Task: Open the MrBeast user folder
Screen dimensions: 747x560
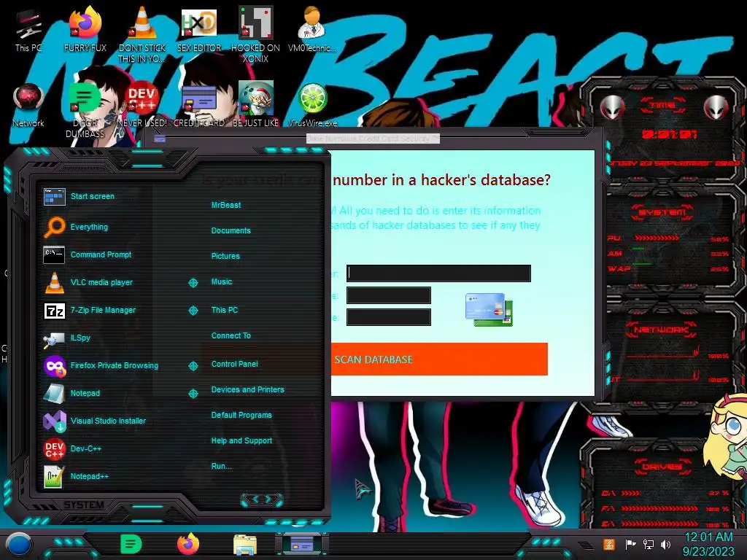Action: [x=226, y=205]
